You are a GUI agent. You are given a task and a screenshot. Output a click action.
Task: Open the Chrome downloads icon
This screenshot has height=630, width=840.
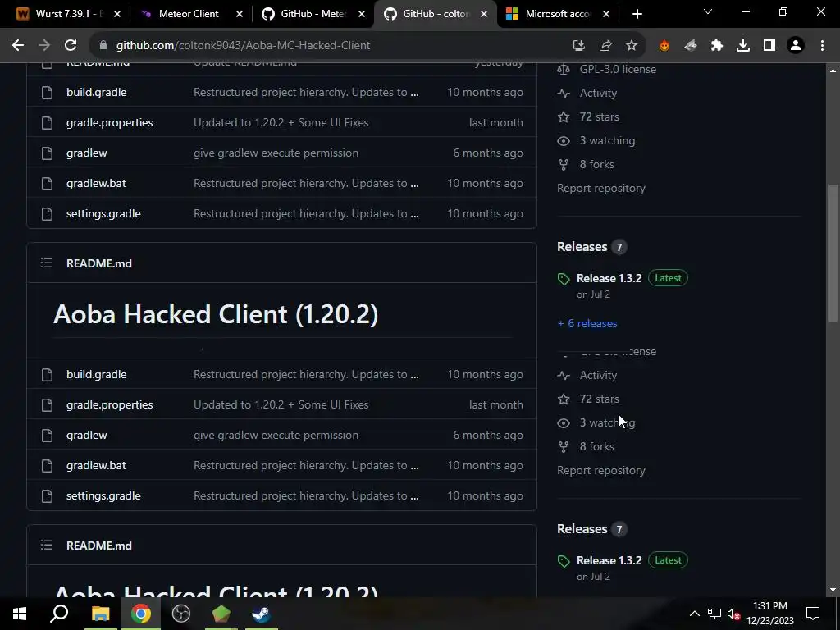click(x=743, y=46)
